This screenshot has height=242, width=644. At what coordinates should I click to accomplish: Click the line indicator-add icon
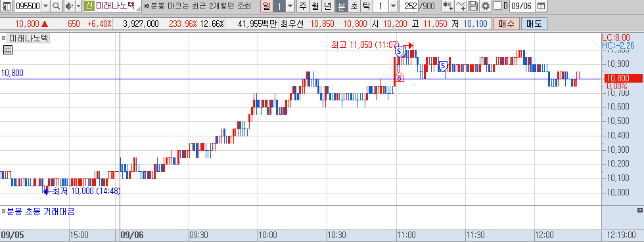pyautogui.click(x=461, y=6)
